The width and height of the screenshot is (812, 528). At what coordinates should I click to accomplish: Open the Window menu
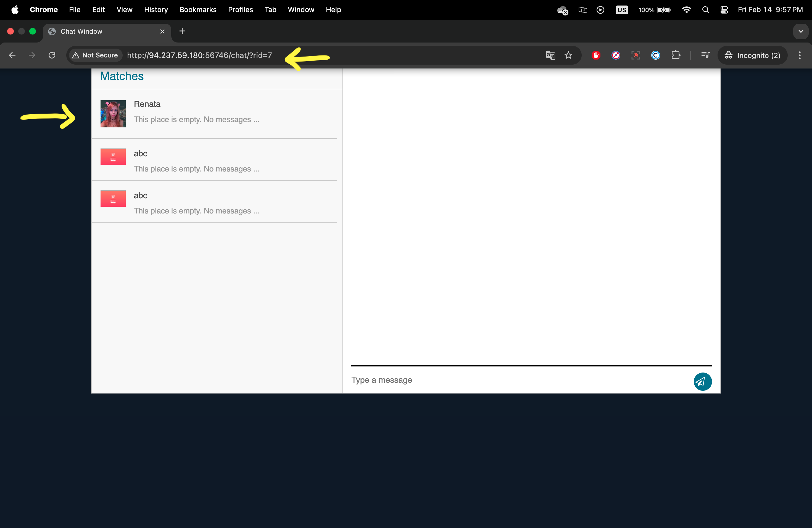(x=301, y=10)
